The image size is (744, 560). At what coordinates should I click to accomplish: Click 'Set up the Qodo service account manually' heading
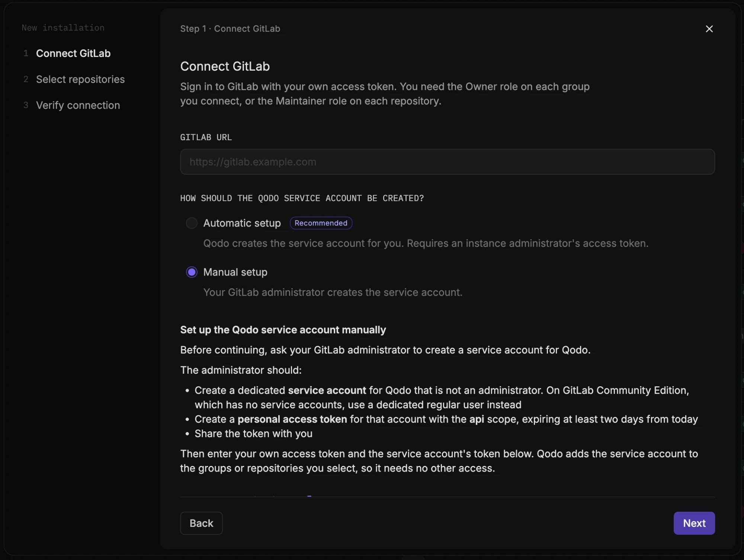click(283, 330)
